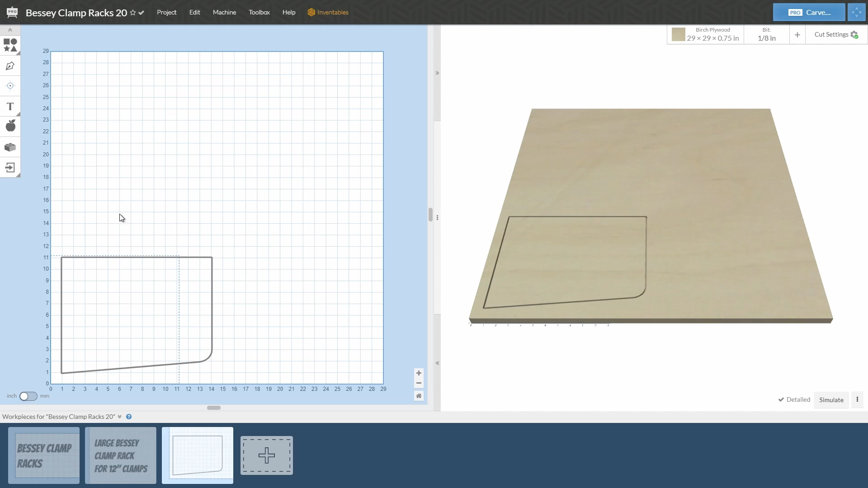Star the project as favorite
Image resolution: width=868 pixels, height=488 pixels.
point(132,13)
